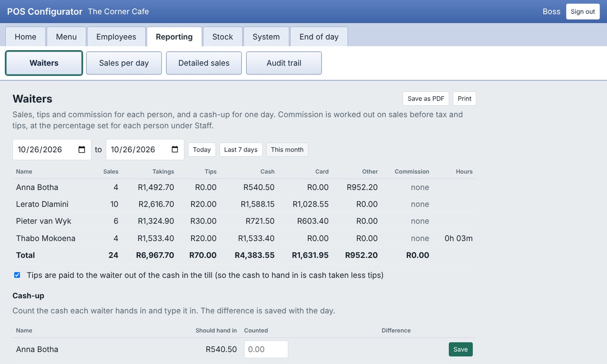Viewport: 607px width, 364px height.
Task: Select the This month range
Action: (x=287, y=150)
